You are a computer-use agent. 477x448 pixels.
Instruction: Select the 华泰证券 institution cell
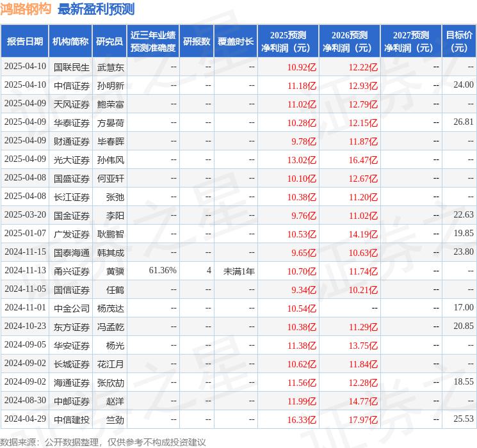(72, 123)
